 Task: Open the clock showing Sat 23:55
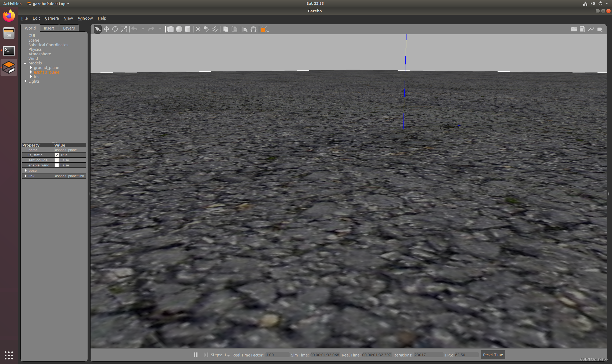click(x=315, y=3)
